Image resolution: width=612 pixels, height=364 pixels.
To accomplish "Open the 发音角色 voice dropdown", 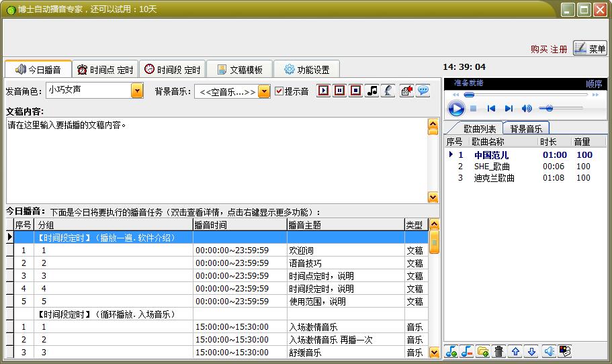I will coord(137,91).
